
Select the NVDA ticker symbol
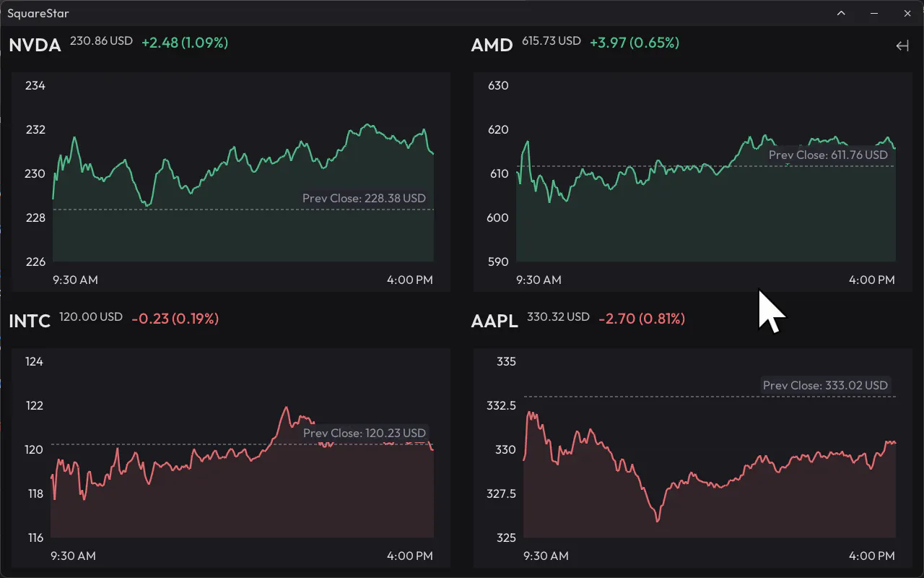[x=35, y=46]
